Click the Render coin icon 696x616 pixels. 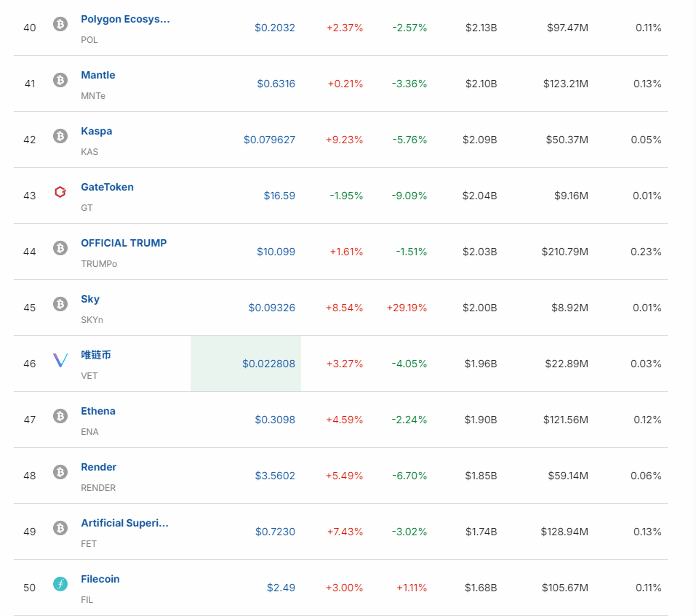(x=60, y=472)
